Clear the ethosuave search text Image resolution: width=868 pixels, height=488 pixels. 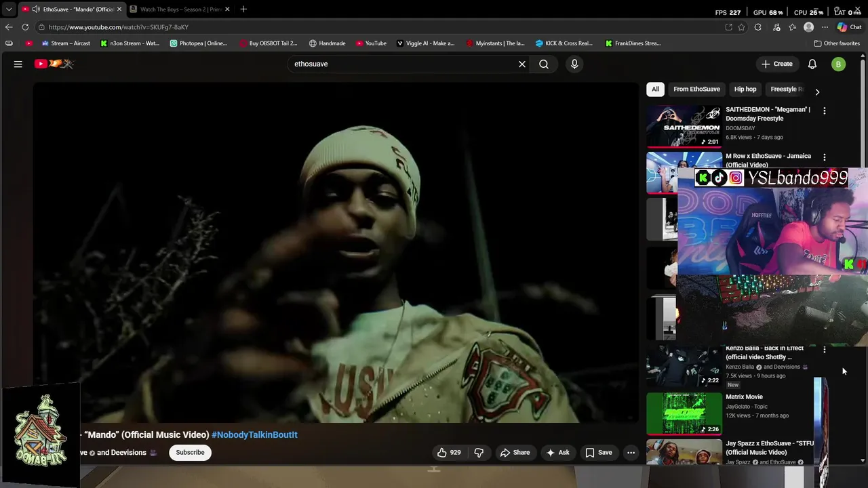point(522,64)
